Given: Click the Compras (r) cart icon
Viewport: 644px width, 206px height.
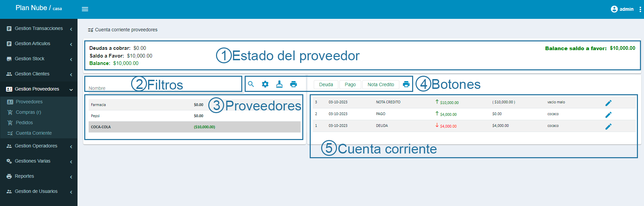Looking at the screenshot, I should click(x=10, y=112).
